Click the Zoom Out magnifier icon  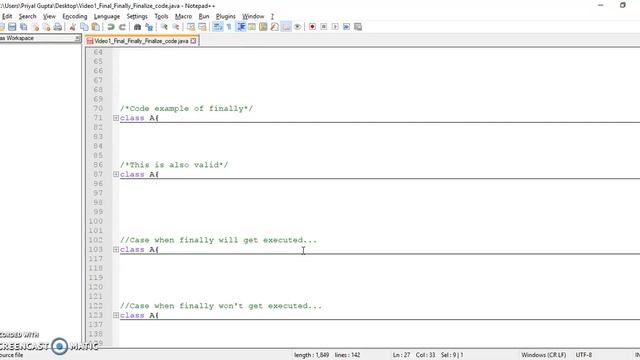click(x=176, y=27)
